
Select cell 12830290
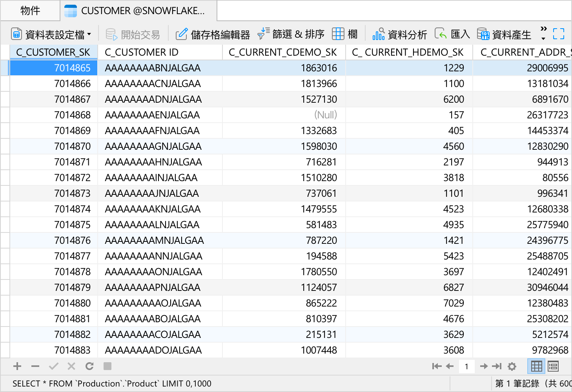(x=523, y=146)
